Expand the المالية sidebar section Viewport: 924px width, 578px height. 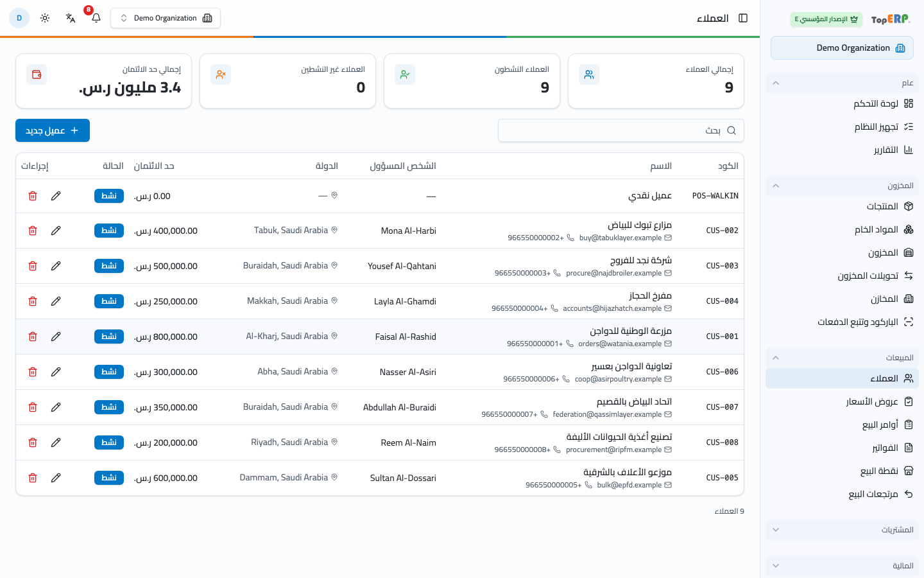tap(842, 566)
